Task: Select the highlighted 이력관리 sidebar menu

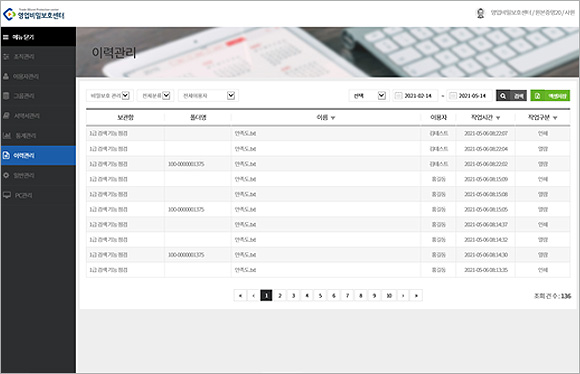Action: (38, 155)
